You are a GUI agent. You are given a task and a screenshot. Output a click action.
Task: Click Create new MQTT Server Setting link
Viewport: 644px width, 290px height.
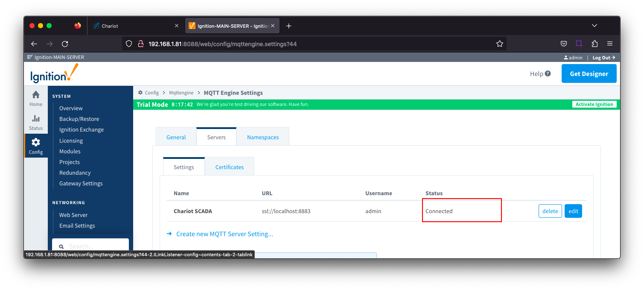pos(224,234)
